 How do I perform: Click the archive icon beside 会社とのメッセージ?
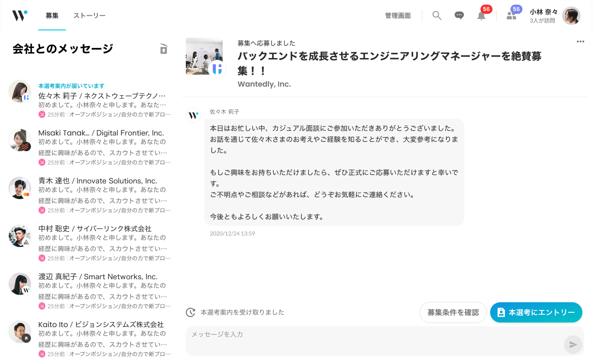(163, 49)
